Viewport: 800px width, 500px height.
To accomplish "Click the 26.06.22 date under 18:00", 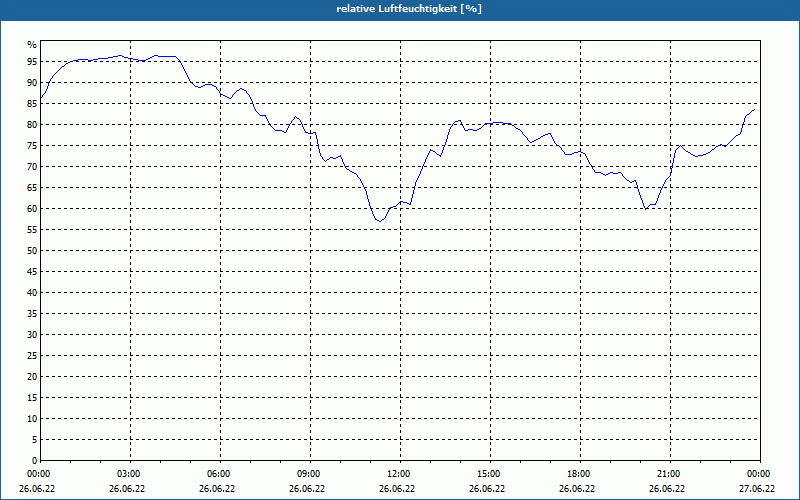I will coord(577,489).
